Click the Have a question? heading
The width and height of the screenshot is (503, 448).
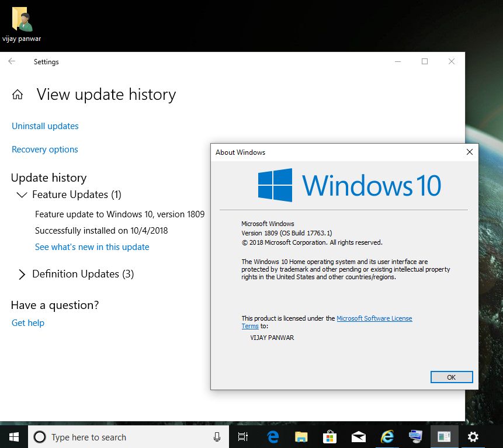55,305
